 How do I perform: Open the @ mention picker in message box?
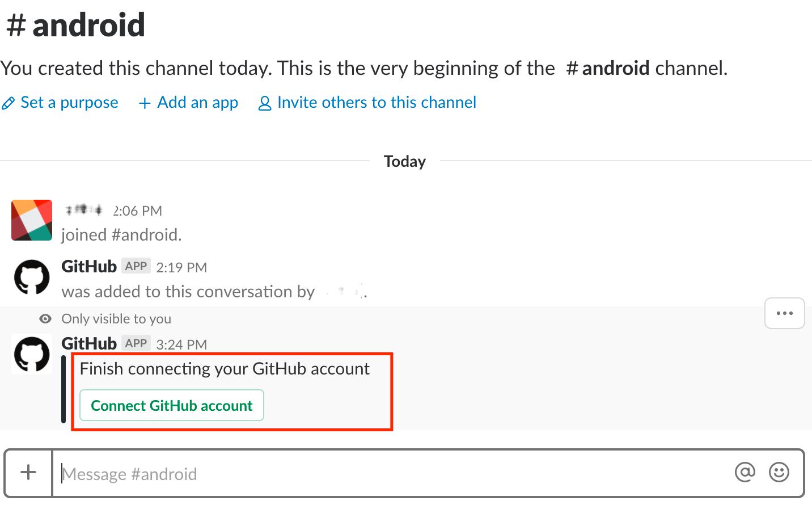[x=745, y=472]
